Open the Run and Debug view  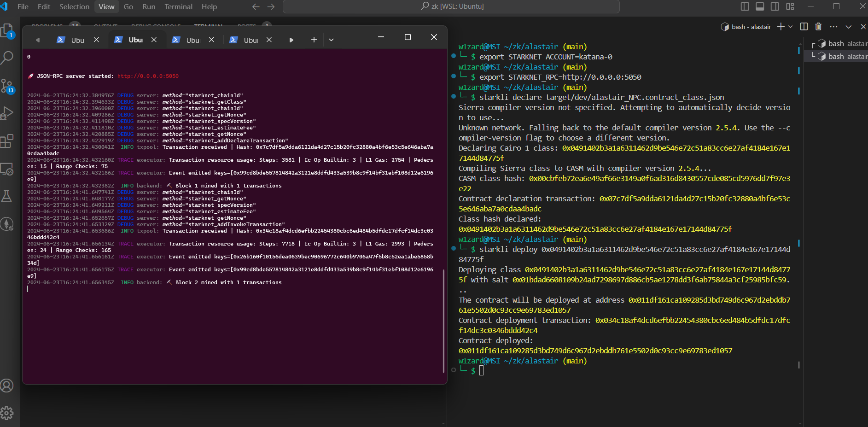pyautogui.click(x=7, y=113)
